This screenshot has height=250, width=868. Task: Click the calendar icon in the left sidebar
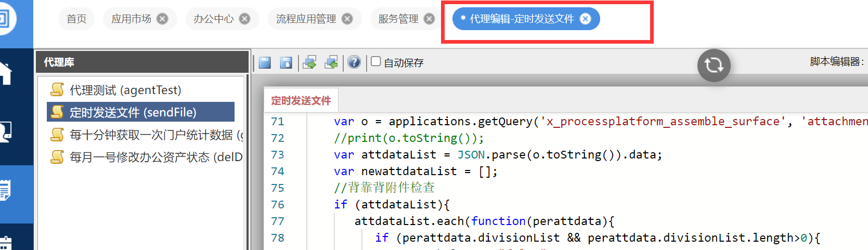pos(6,243)
